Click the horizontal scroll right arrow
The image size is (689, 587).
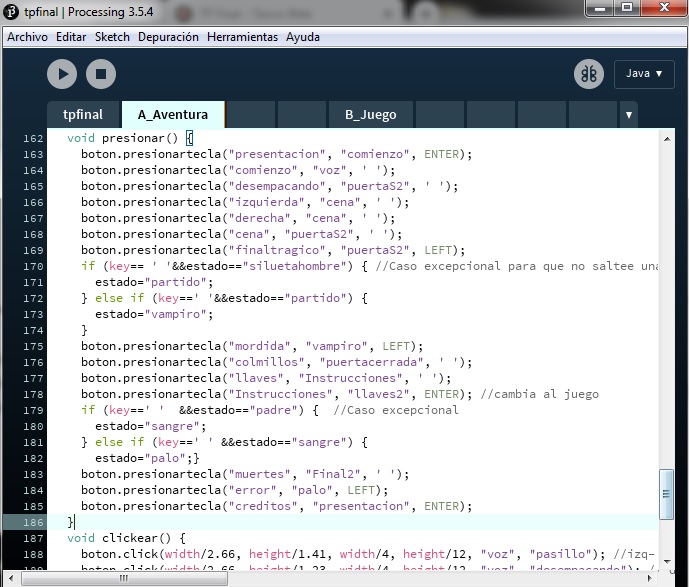pyautogui.click(x=651, y=578)
